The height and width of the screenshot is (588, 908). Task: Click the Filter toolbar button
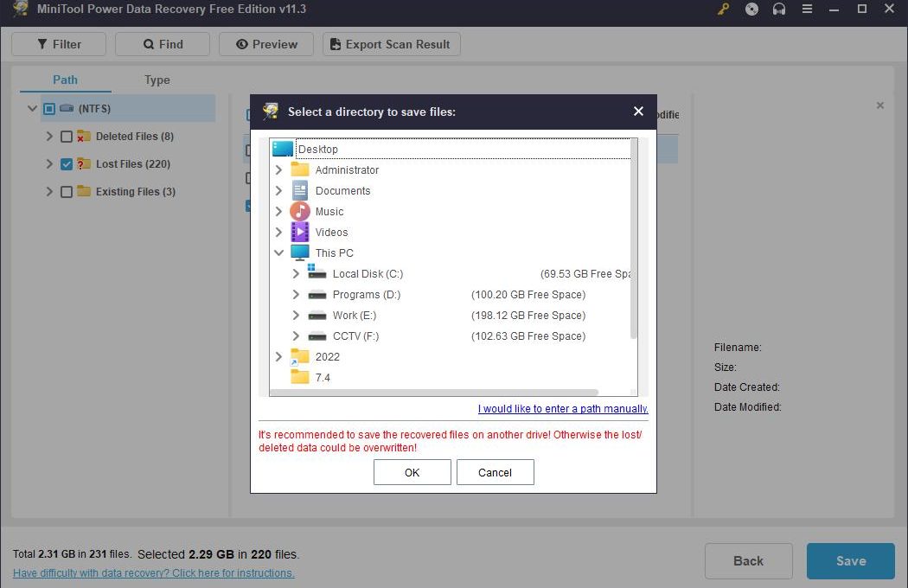[59, 44]
